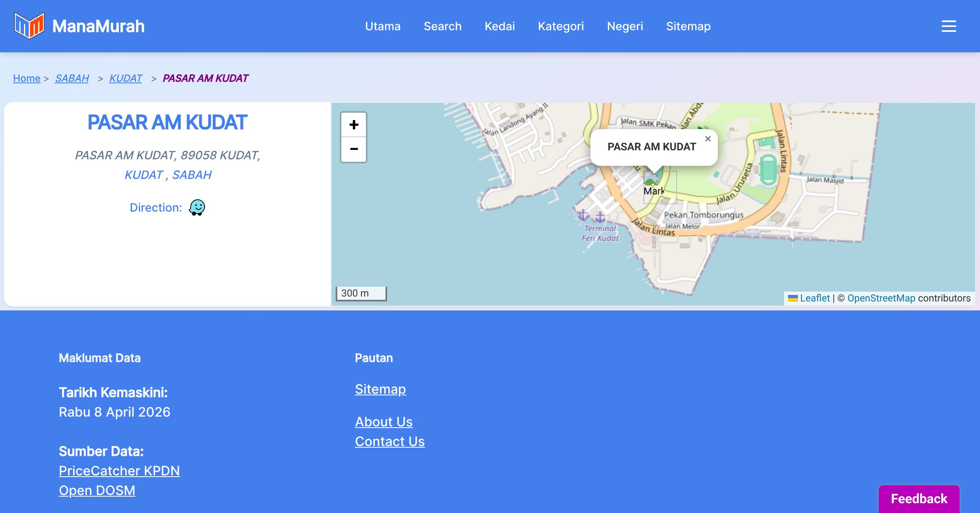Screen dimensions: 980x513
Task: Click the Feedback button
Action: coord(919,499)
